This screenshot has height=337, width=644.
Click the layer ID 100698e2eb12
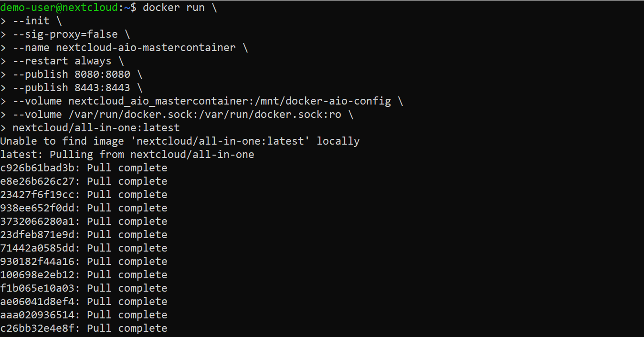coord(40,275)
